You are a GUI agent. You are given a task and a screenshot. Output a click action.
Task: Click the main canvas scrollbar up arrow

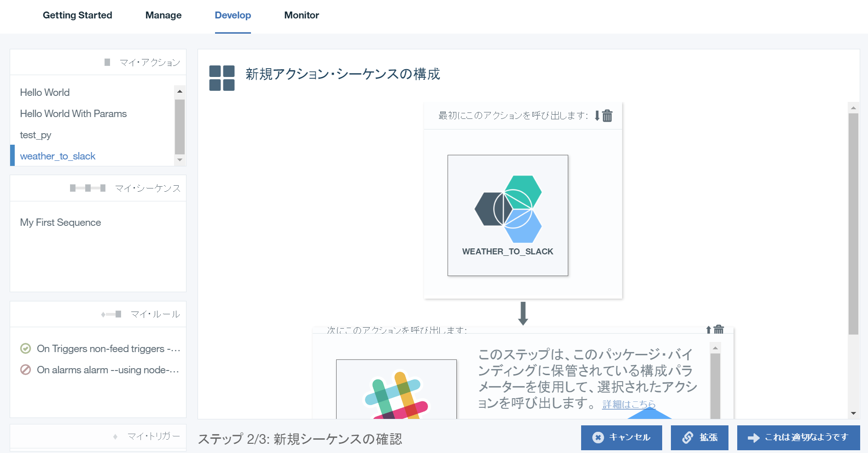[x=853, y=107]
